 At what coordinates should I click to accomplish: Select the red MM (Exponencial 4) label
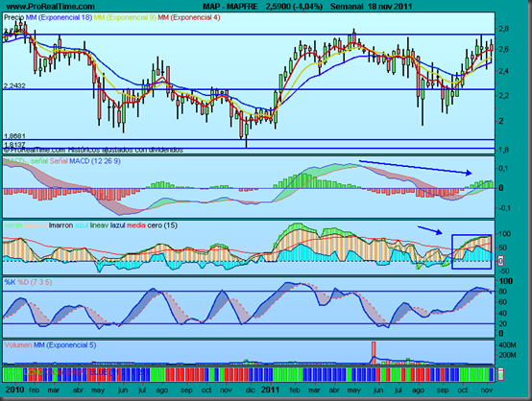(x=189, y=17)
